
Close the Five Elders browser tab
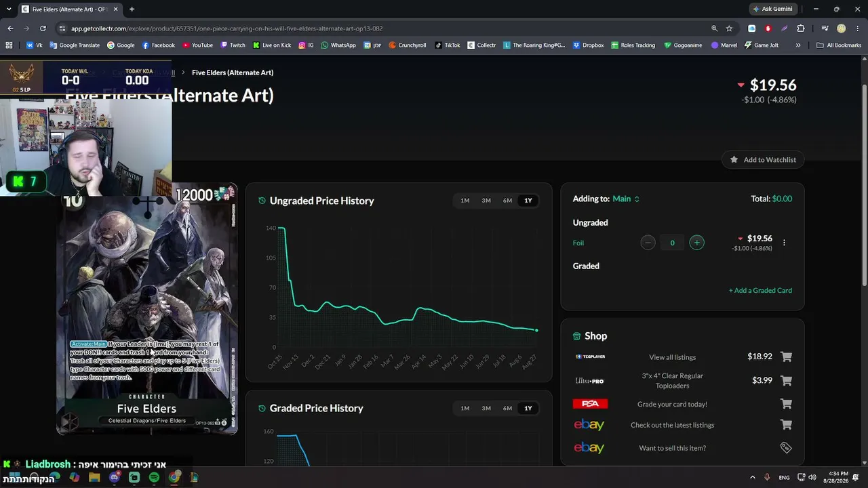(115, 9)
